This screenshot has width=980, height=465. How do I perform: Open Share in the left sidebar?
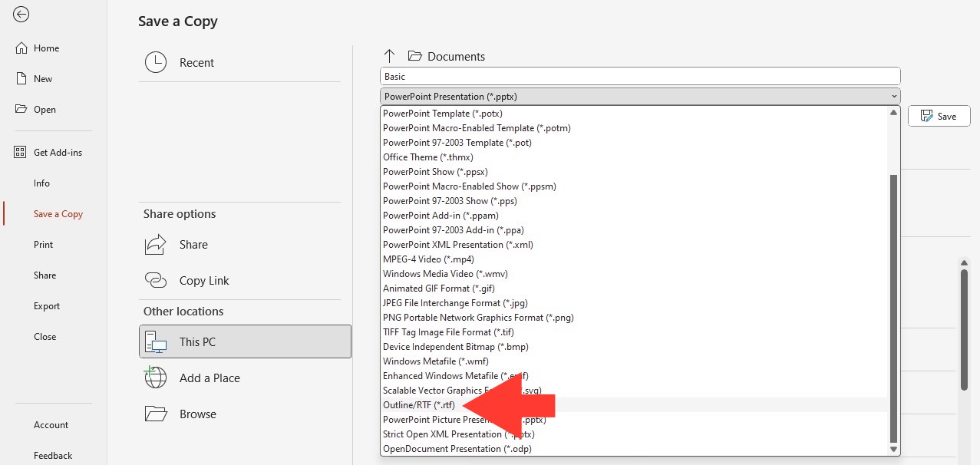tap(45, 275)
